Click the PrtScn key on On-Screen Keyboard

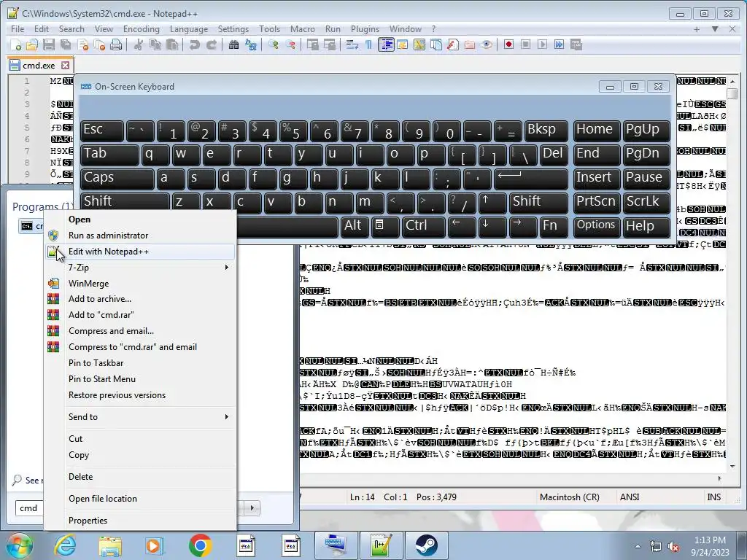[596, 203]
